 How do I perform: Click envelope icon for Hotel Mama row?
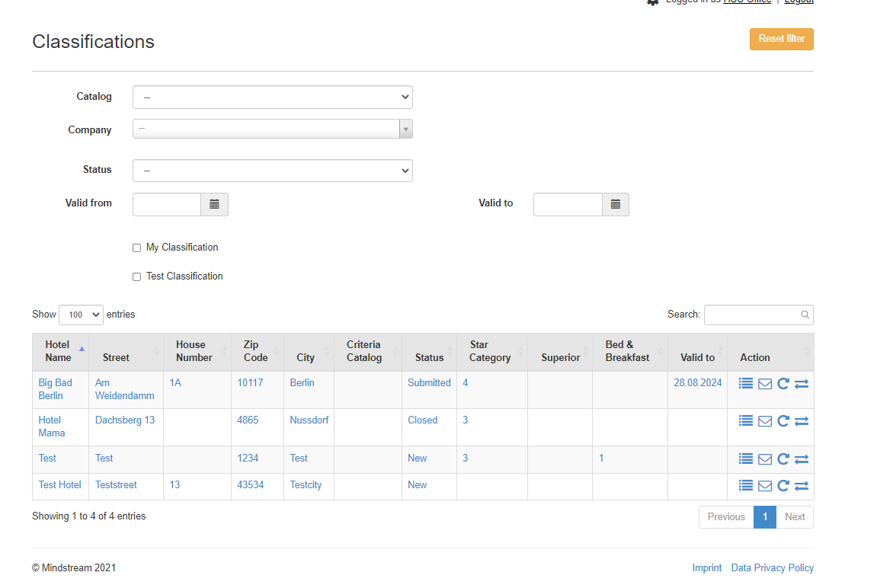pyautogui.click(x=765, y=421)
